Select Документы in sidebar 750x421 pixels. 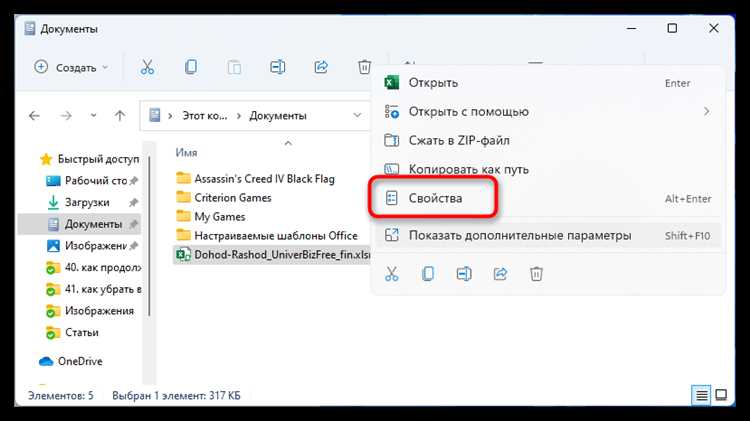80,224
